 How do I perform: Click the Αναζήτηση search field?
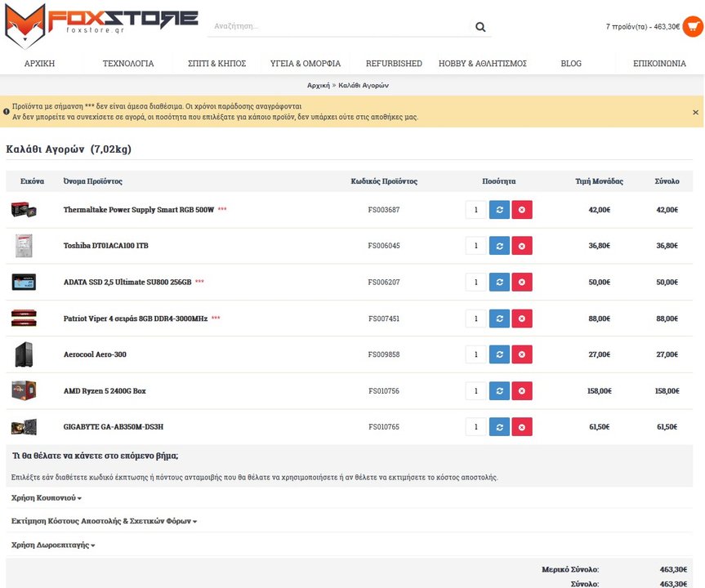pyautogui.click(x=340, y=26)
